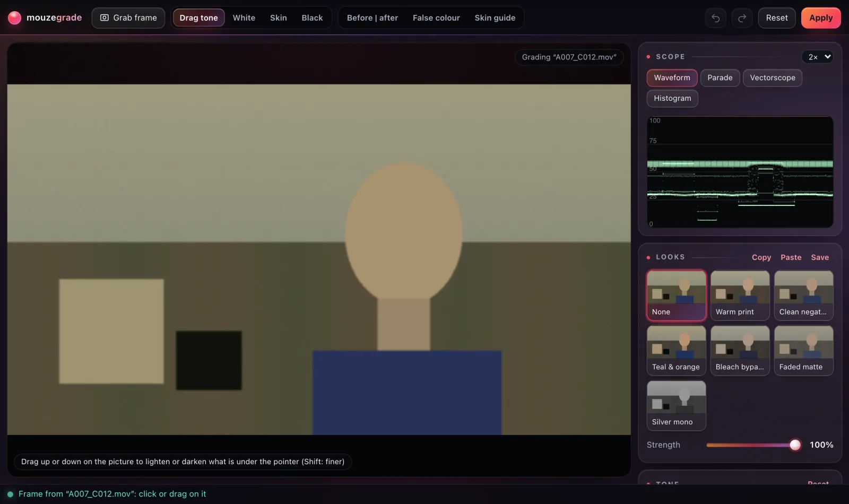Screen dimensions: 849x504
Task: Click the mouzegrade pink logo
Action: click(x=15, y=18)
